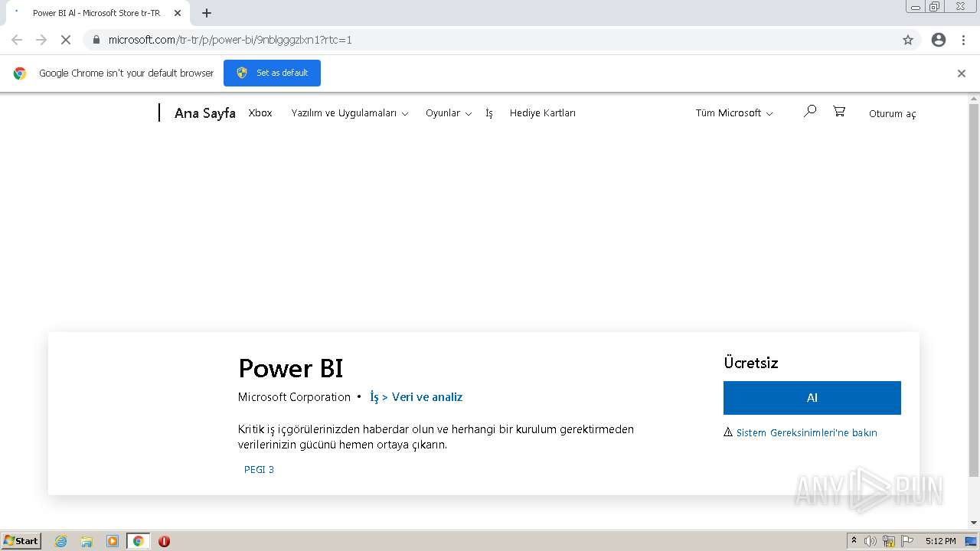Open the taskbar clock showing 5:12 PM
This screenshot has width=980, height=551.
(940, 541)
